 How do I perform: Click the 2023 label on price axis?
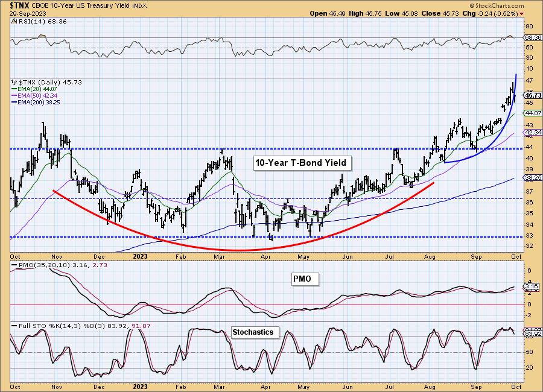point(140,256)
